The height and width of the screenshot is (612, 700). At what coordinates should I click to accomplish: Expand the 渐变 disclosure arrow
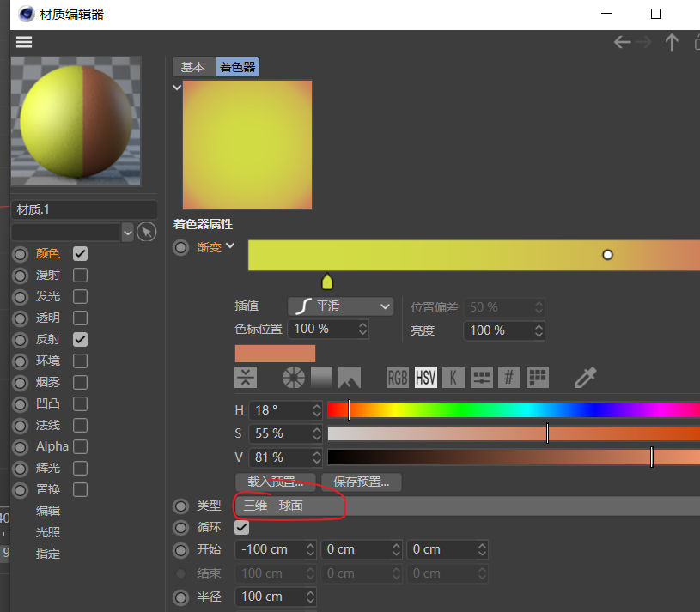pos(230,246)
